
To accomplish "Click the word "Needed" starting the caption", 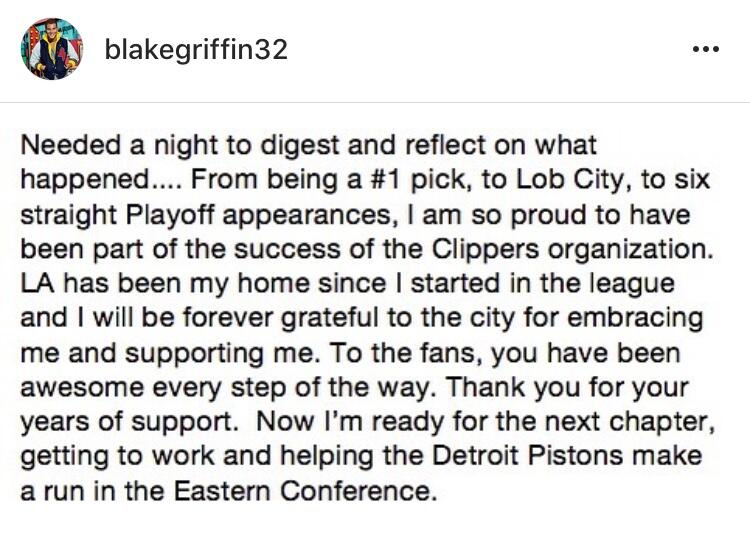I will [71, 145].
